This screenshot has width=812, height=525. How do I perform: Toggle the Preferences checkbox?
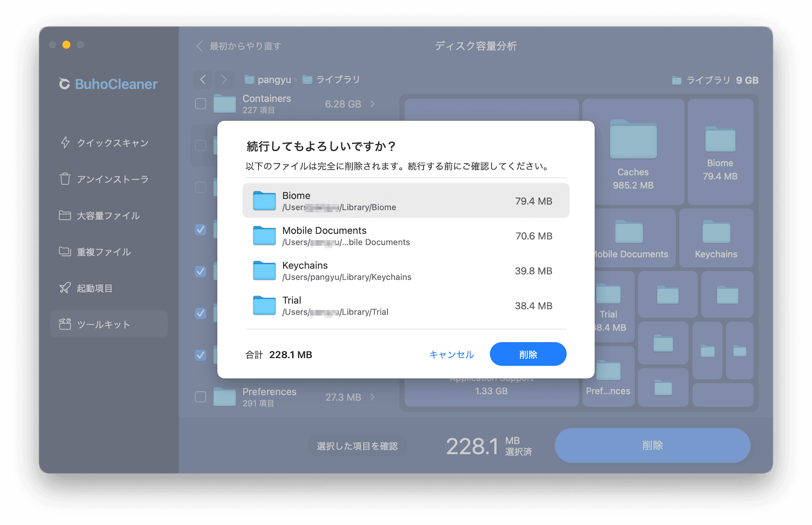pyautogui.click(x=200, y=397)
